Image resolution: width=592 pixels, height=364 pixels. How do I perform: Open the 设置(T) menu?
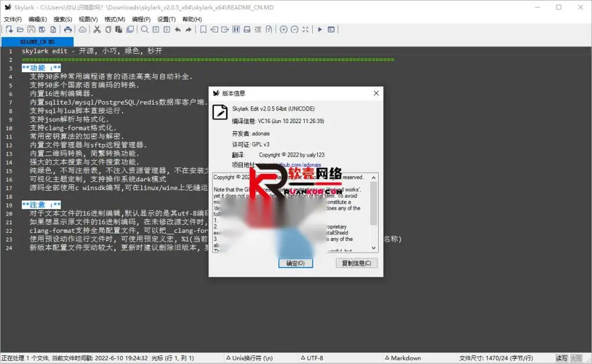pos(166,20)
